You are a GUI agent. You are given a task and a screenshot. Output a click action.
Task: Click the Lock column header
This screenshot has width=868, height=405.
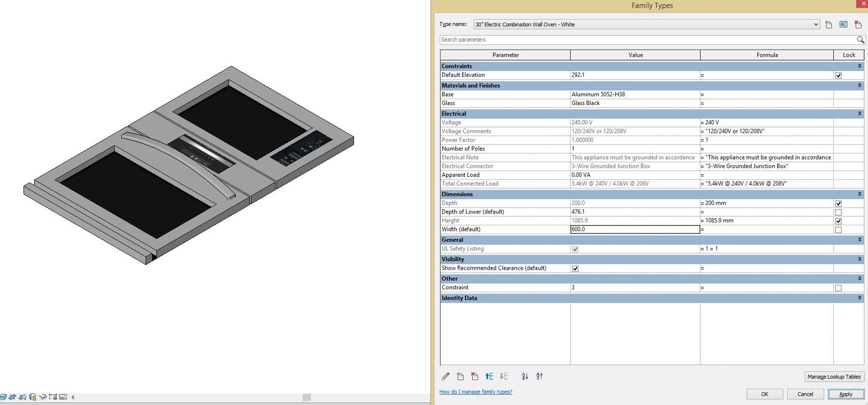point(849,55)
